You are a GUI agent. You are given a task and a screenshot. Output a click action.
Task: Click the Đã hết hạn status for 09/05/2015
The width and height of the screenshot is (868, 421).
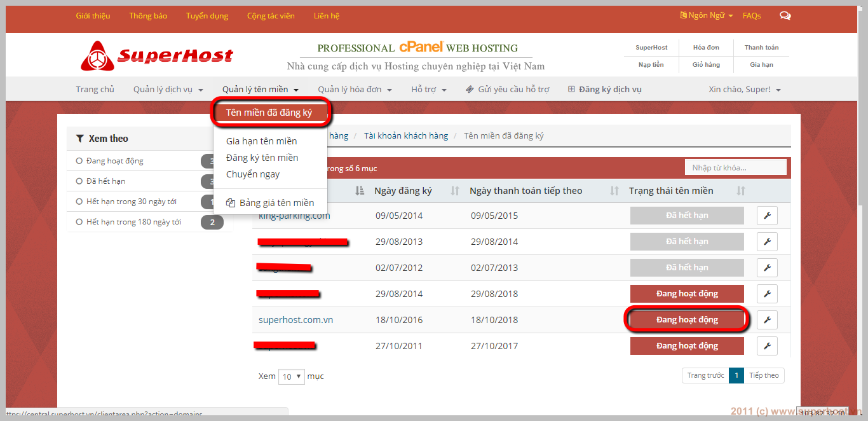pos(687,216)
